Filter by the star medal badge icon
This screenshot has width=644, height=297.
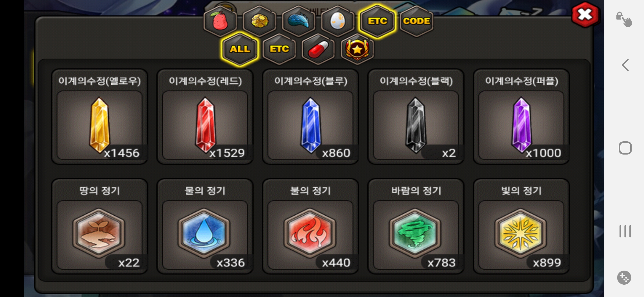tap(358, 49)
